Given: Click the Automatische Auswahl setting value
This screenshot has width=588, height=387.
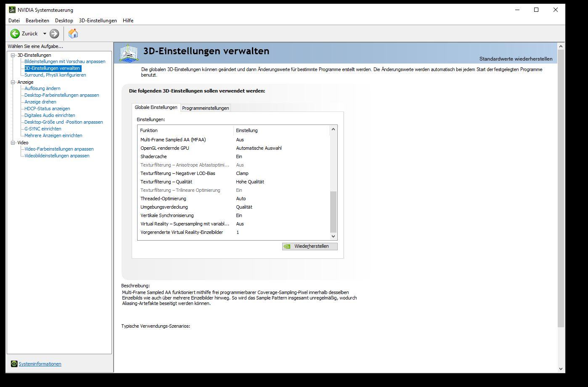Looking at the screenshot, I should 259,148.
